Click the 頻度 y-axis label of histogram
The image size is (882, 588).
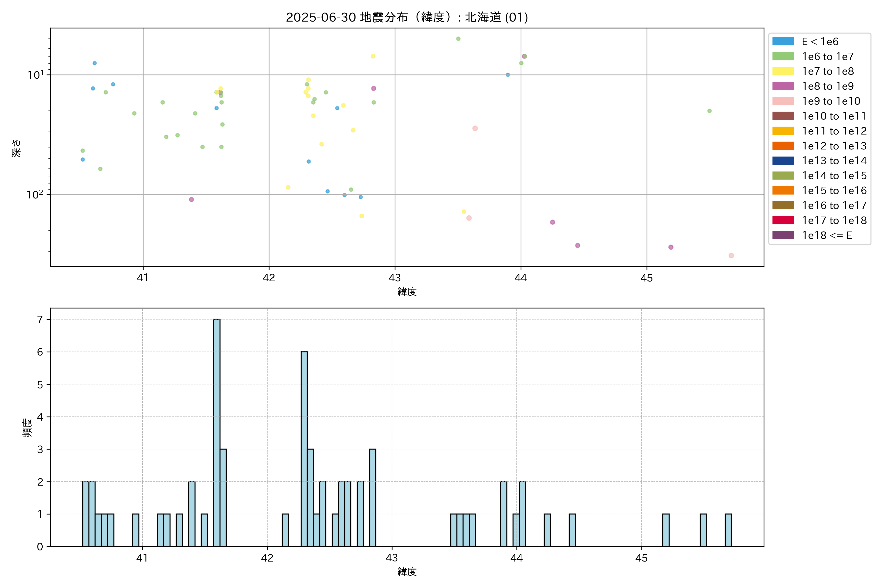[x=27, y=428]
